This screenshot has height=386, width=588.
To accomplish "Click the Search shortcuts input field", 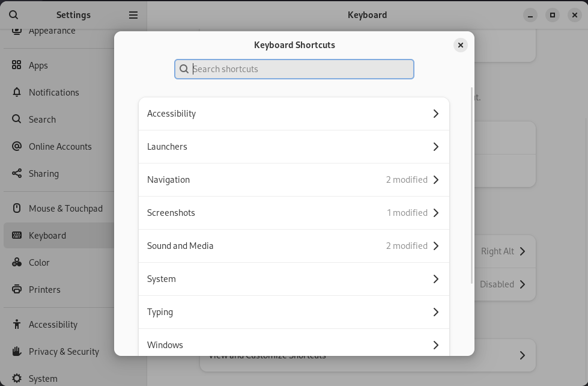I will [x=294, y=69].
